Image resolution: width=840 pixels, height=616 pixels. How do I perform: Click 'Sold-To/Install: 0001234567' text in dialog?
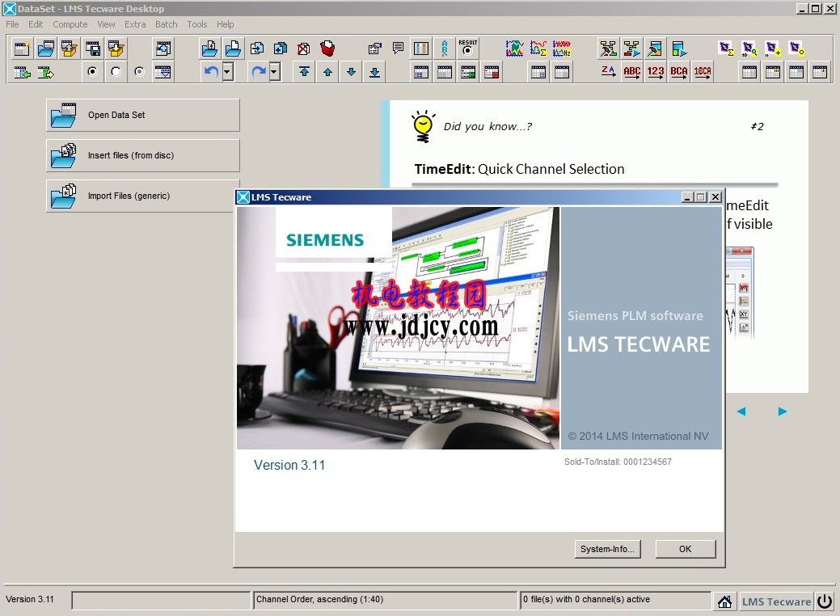tap(618, 462)
